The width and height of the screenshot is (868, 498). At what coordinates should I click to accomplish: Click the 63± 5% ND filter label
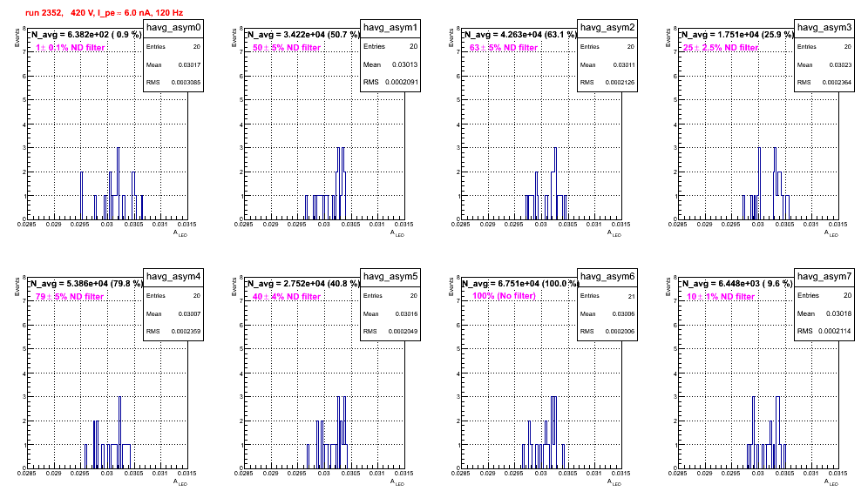[x=504, y=48]
